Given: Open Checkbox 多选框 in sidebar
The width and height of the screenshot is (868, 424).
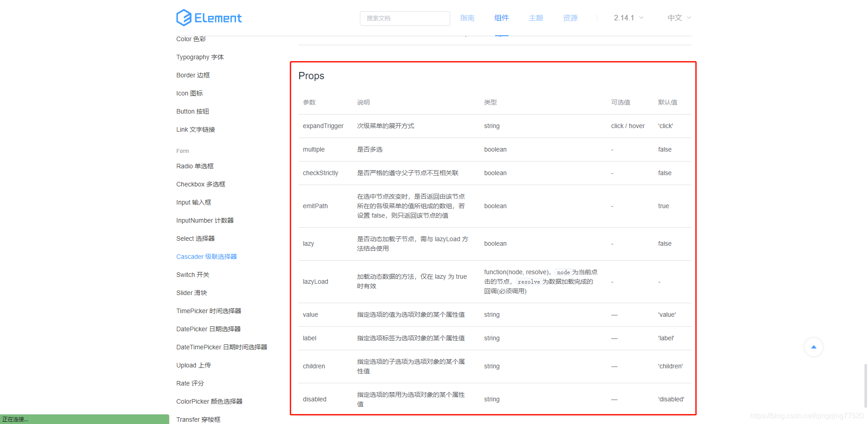Looking at the screenshot, I should [x=201, y=184].
